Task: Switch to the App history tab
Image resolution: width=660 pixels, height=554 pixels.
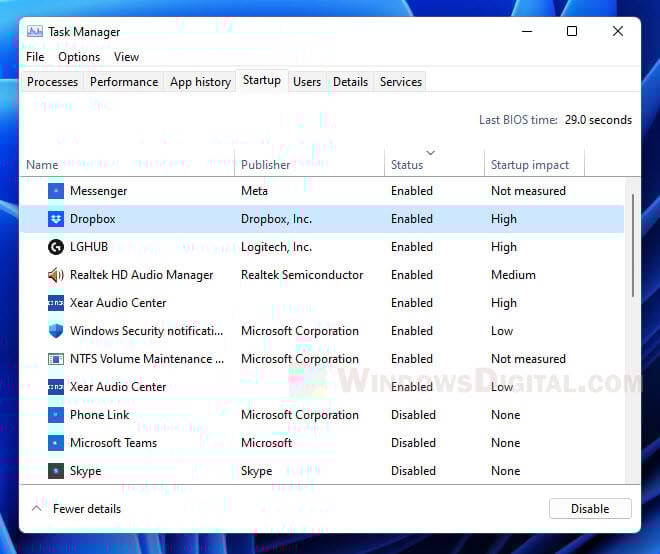Action: pyautogui.click(x=200, y=82)
